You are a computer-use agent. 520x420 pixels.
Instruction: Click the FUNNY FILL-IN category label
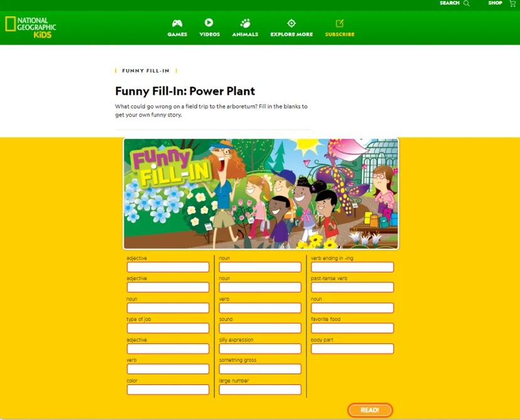point(146,70)
